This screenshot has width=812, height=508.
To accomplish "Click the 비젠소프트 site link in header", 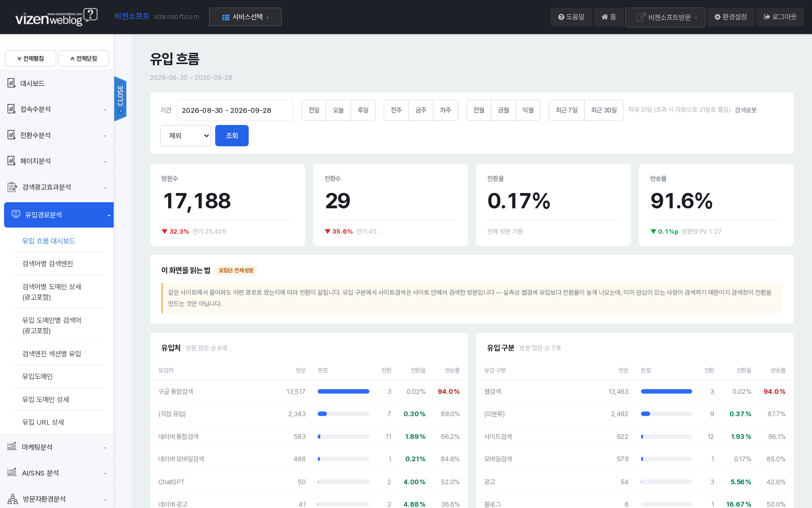I will (x=132, y=16).
